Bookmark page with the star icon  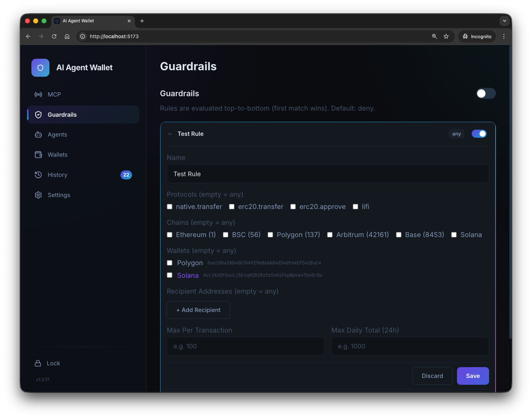pyautogui.click(x=446, y=36)
